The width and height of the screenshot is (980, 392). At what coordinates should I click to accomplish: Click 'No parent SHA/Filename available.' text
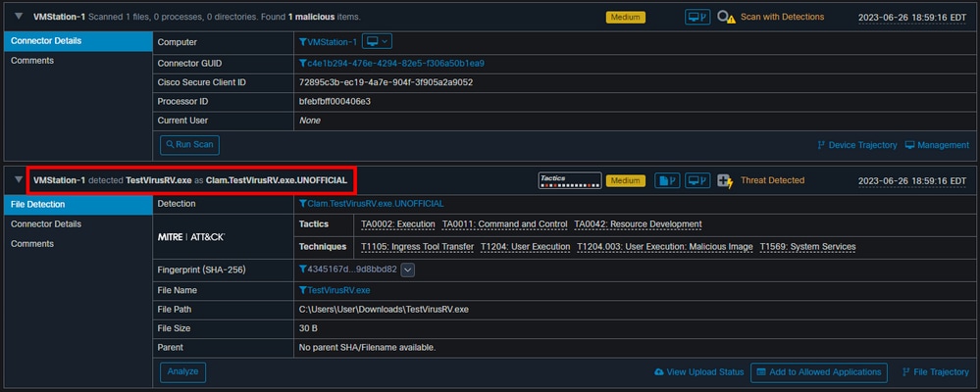(368, 347)
